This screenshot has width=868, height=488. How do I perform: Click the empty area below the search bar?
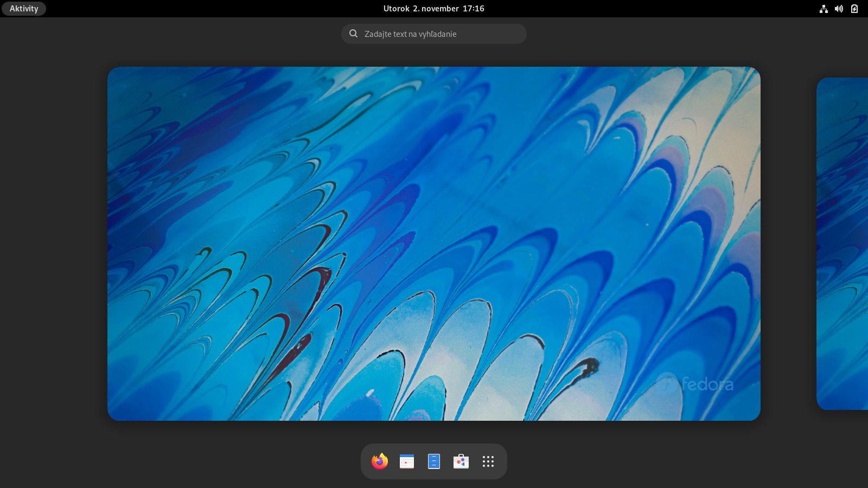point(434,55)
